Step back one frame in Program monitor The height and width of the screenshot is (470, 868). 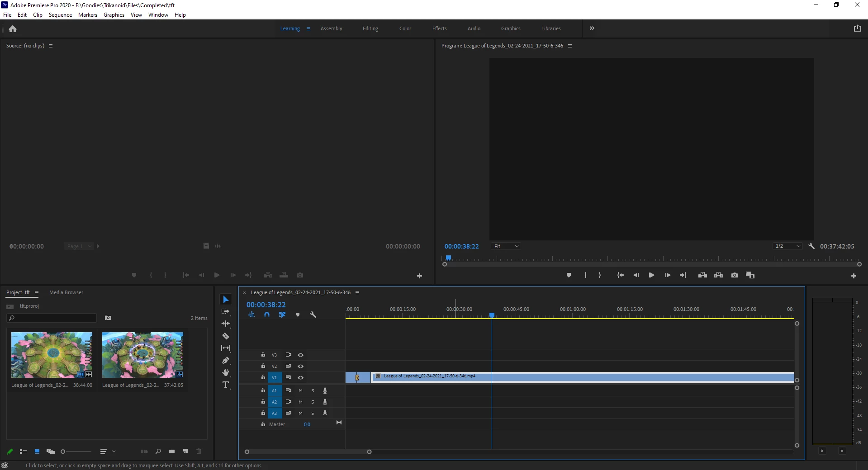(636, 275)
